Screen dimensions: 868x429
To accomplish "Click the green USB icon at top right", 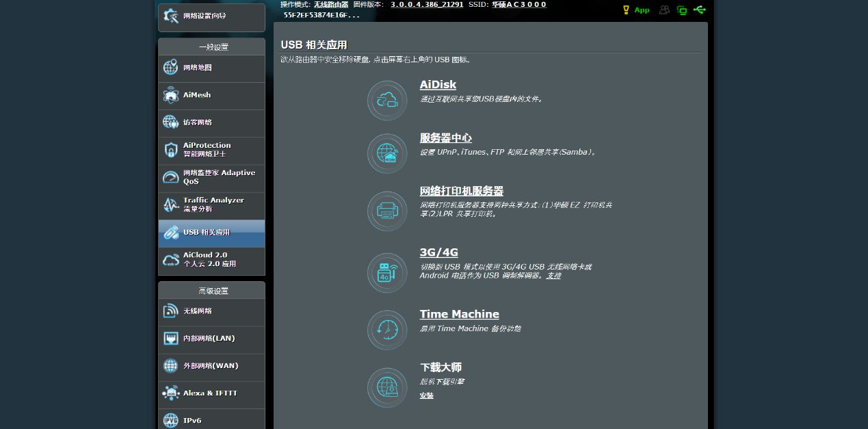I will tap(699, 10).
